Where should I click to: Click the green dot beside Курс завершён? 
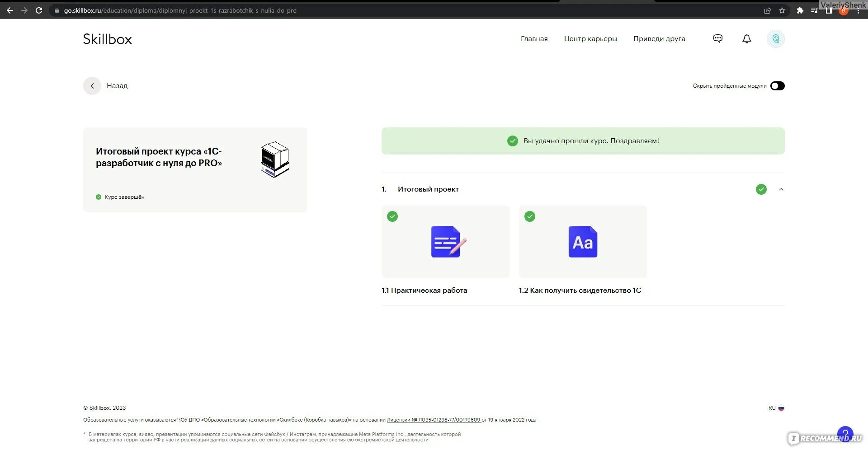(99, 197)
